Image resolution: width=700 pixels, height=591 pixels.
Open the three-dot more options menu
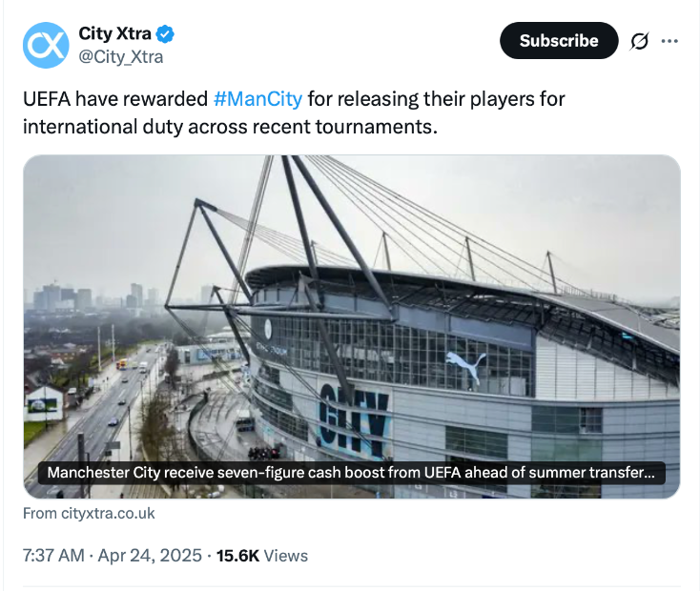tap(669, 41)
